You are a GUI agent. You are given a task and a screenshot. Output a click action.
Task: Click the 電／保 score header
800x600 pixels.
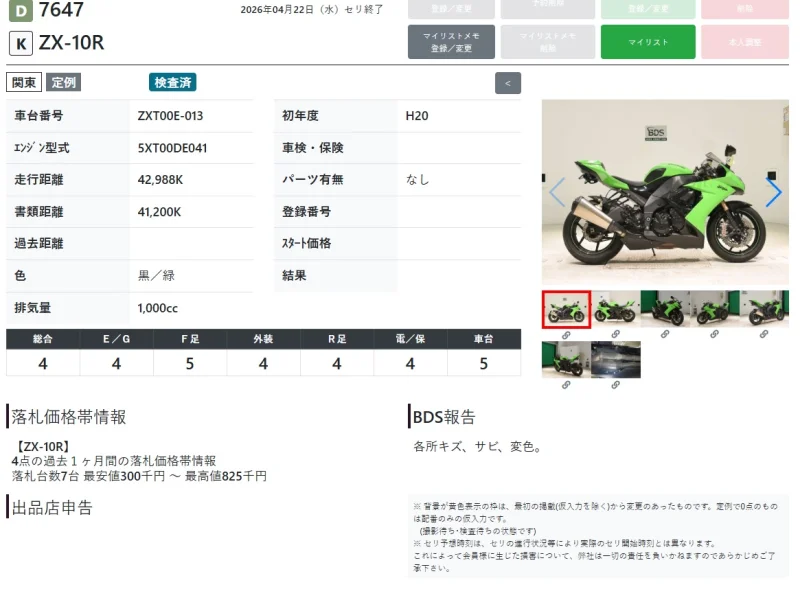tap(410, 339)
